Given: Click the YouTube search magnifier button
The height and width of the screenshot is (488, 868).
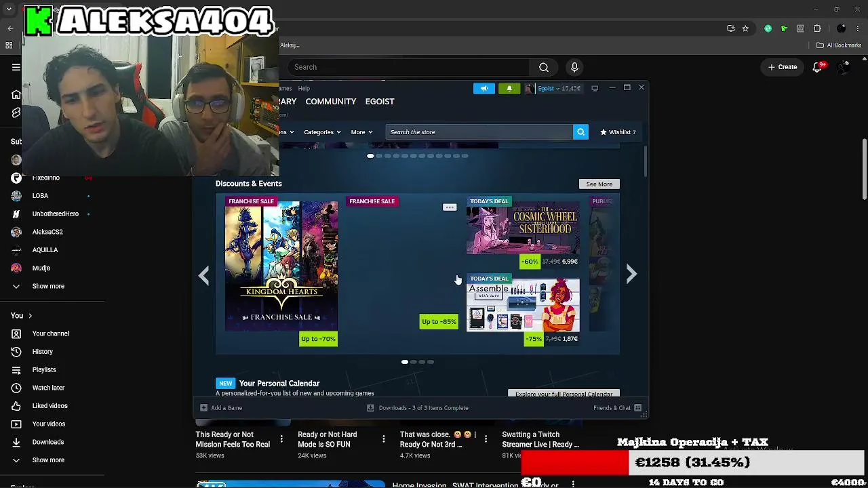Looking at the screenshot, I should coord(544,67).
